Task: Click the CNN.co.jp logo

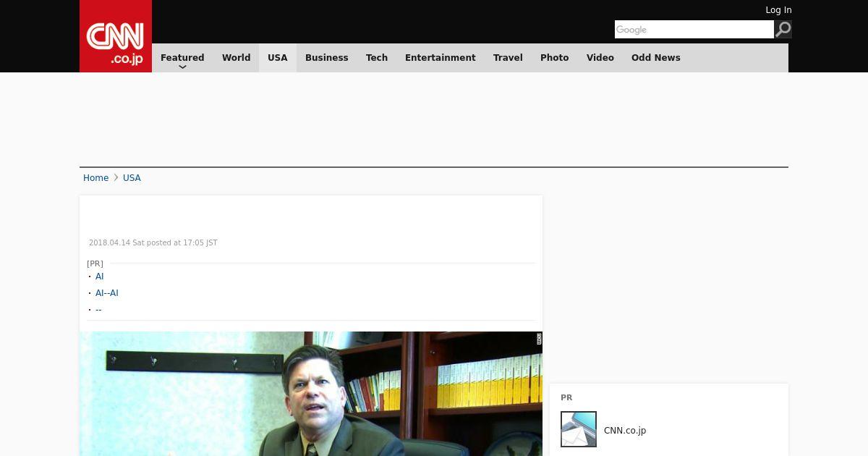Action: pos(116,36)
